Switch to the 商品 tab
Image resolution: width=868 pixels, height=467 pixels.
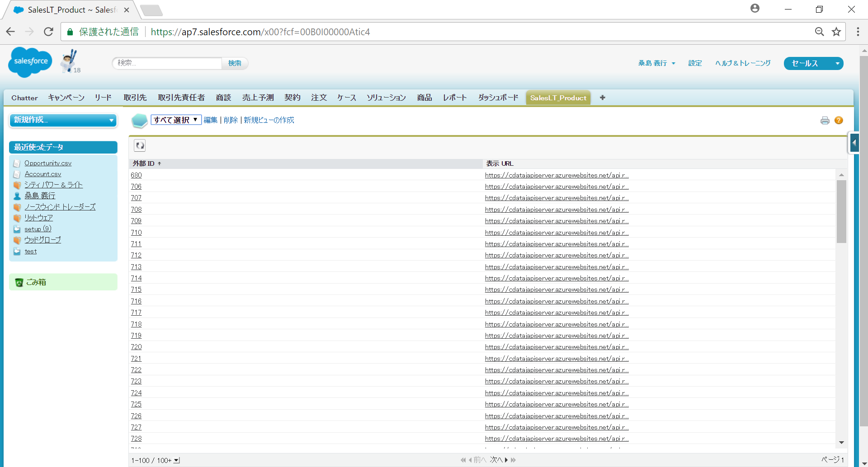pos(424,97)
